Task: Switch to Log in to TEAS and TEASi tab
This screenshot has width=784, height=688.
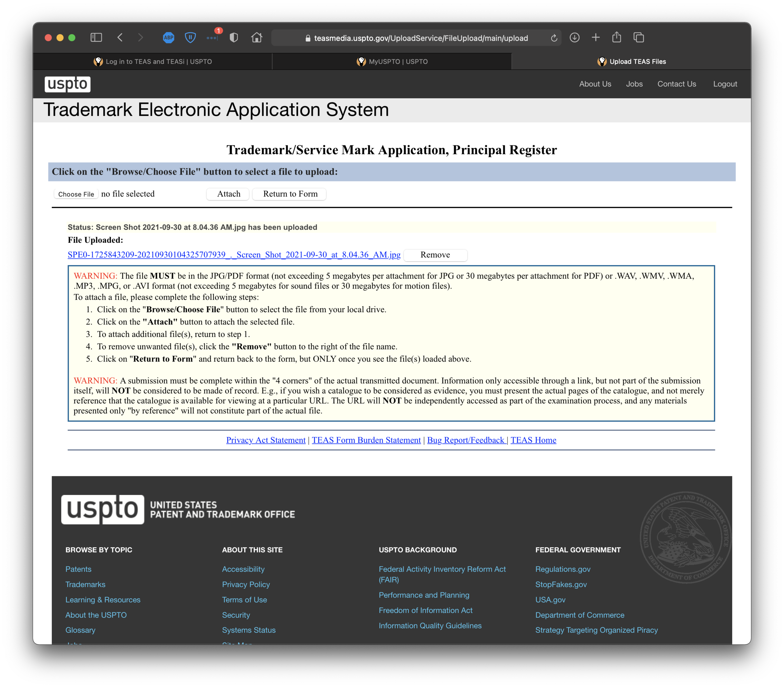Action: tap(152, 61)
